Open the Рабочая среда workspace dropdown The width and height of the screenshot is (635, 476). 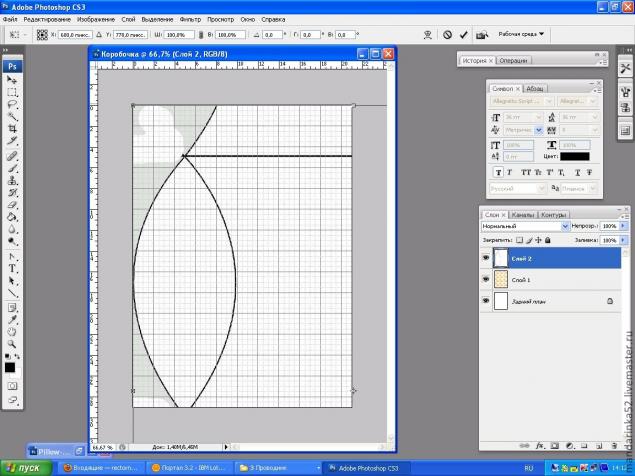click(521, 34)
